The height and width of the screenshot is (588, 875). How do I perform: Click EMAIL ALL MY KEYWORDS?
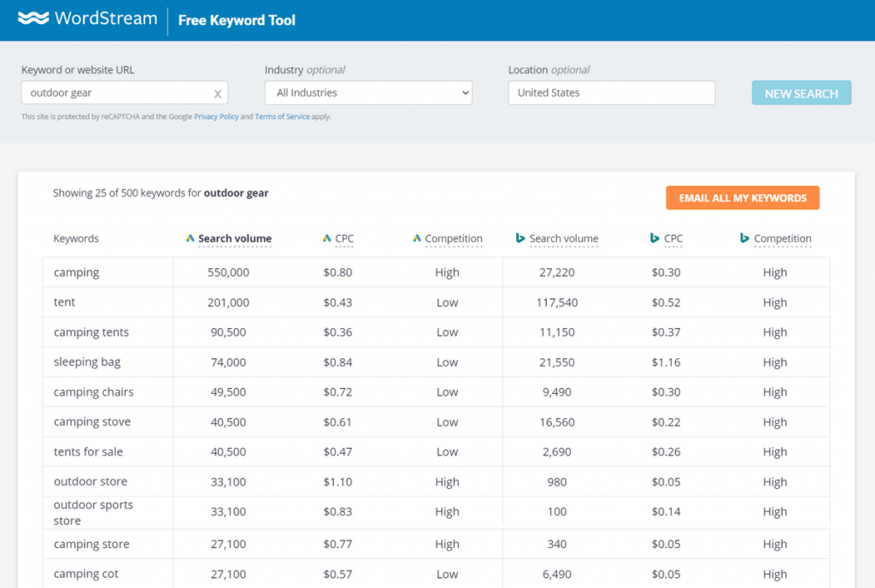click(x=742, y=197)
